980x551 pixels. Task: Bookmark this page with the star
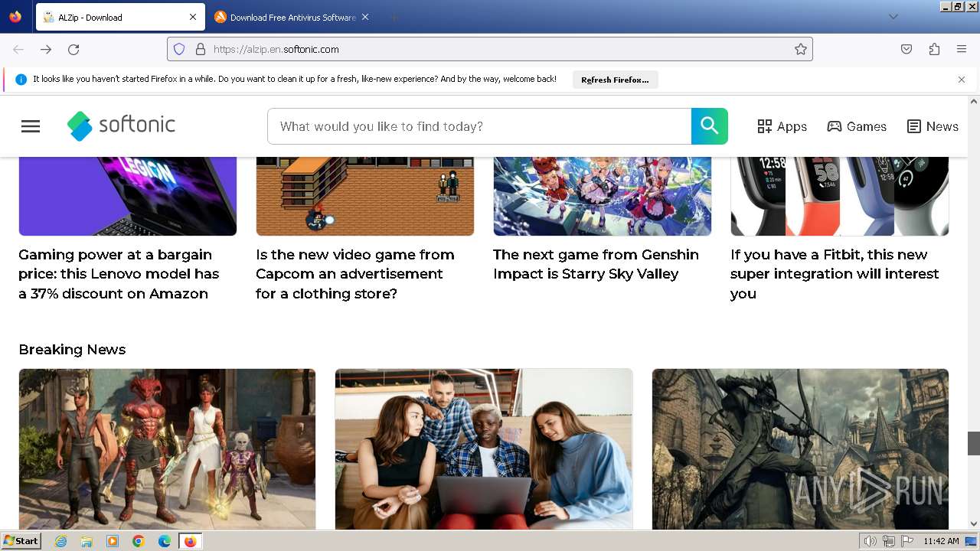(x=801, y=49)
